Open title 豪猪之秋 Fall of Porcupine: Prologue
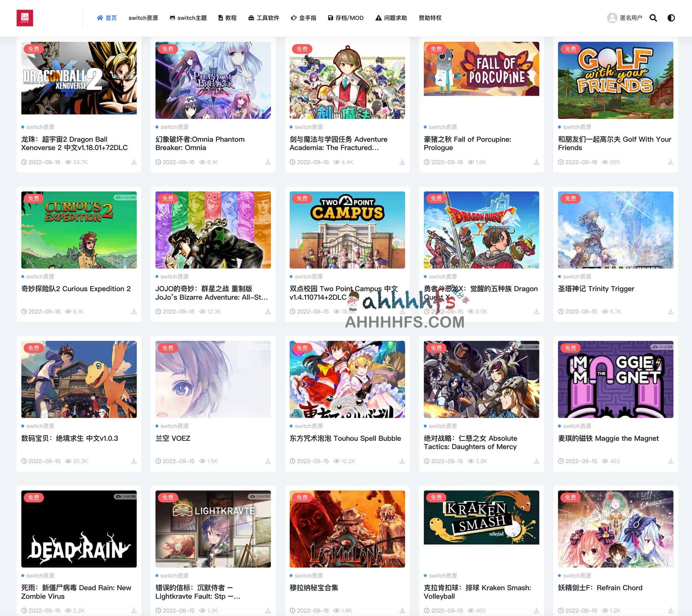This screenshot has width=692, height=616. click(467, 143)
